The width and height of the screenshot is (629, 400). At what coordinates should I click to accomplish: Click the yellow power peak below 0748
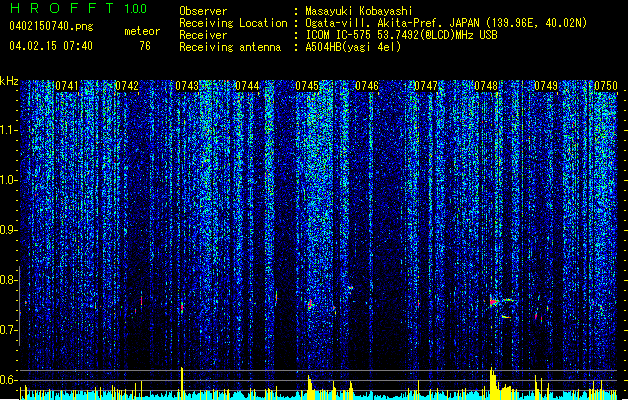[493, 382]
